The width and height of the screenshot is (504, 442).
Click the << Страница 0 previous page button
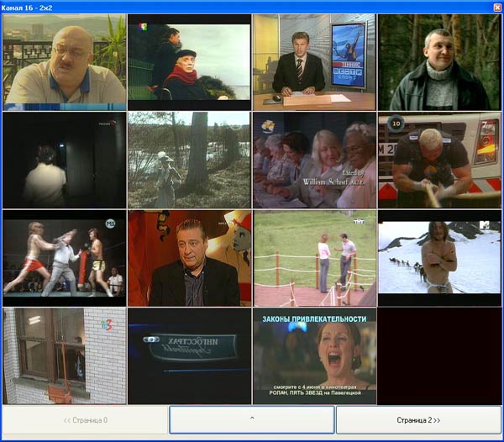click(85, 420)
